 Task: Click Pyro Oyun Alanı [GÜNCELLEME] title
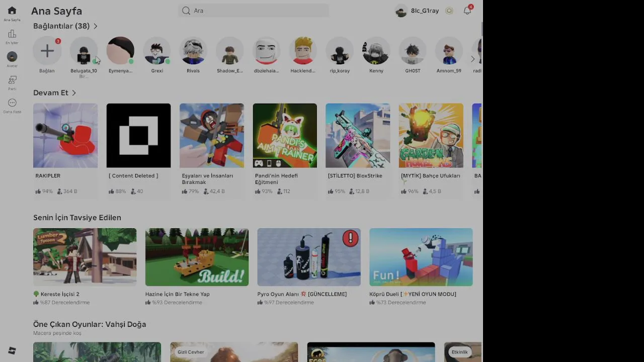point(302,294)
